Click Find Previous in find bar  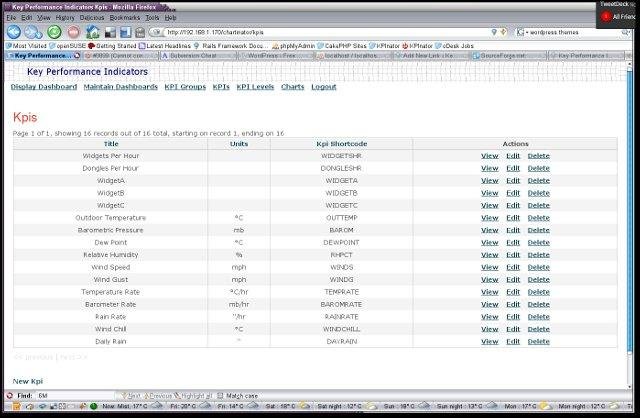tap(158, 396)
